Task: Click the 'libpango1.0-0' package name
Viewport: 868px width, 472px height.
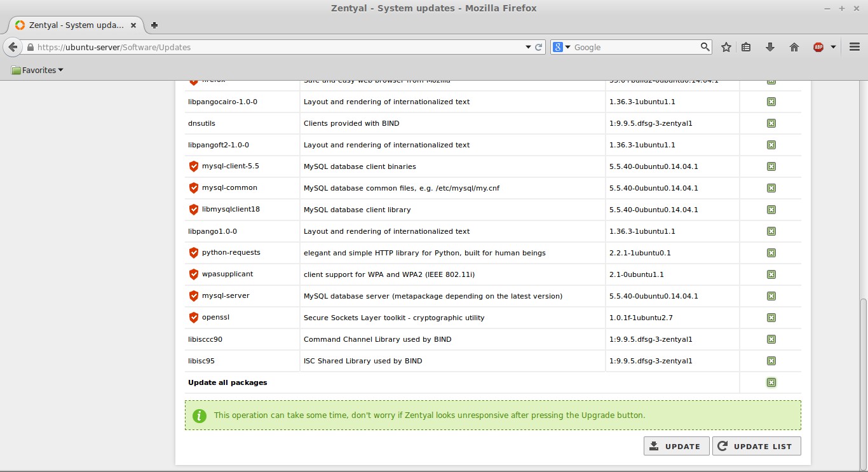Action: point(212,231)
